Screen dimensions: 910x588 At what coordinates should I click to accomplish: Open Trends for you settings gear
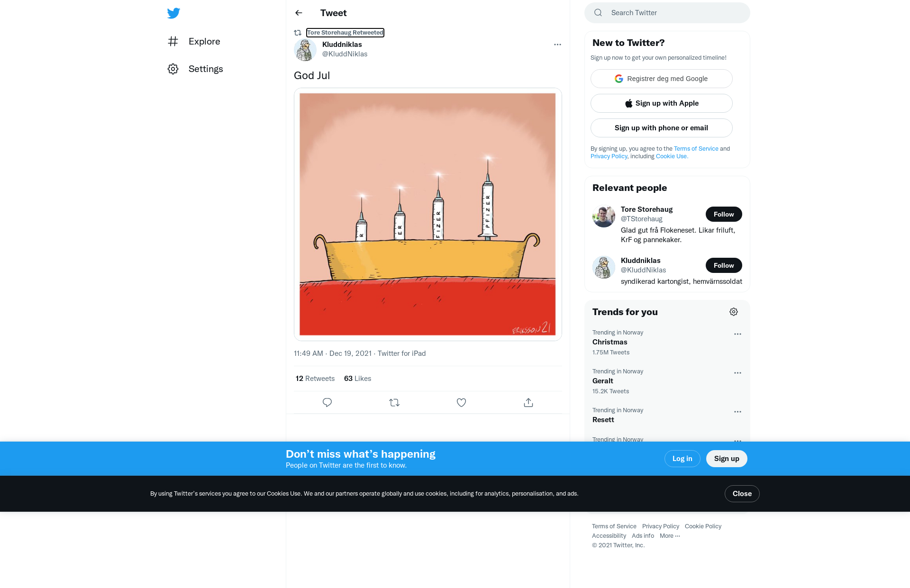pos(734,312)
